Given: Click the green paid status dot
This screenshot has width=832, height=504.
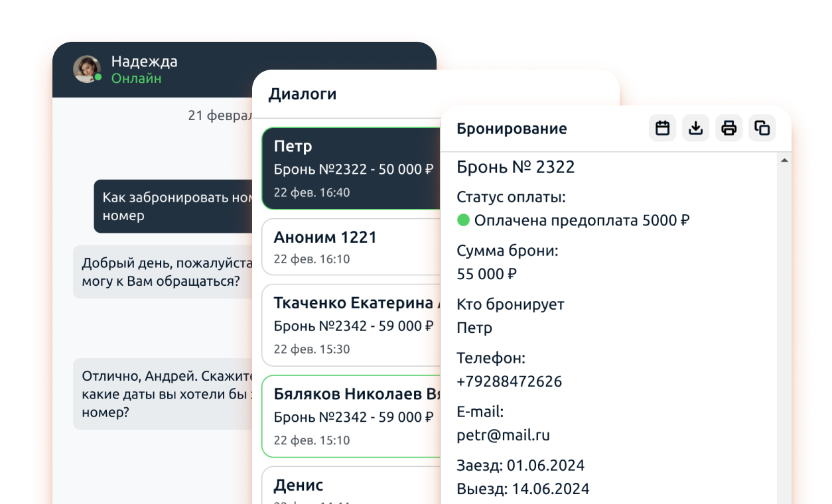Looking at the screenshot, I should (x=463, y=220).
